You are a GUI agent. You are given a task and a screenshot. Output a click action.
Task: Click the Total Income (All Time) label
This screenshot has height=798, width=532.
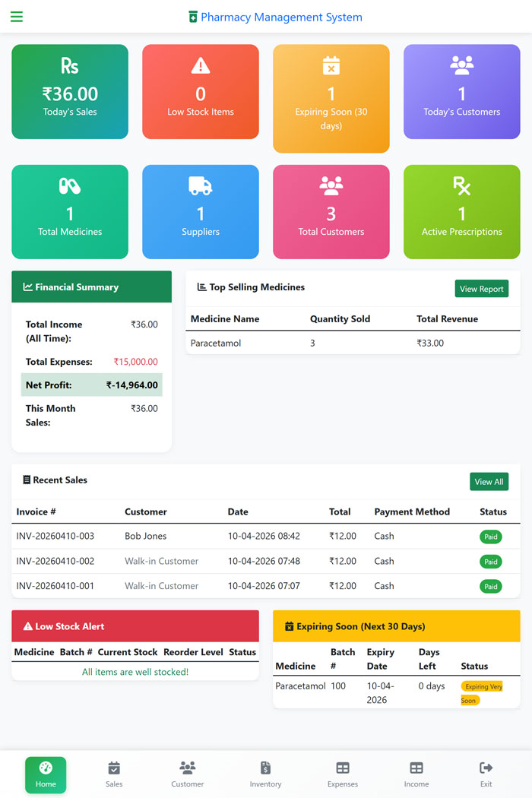[x=53, y=331]
